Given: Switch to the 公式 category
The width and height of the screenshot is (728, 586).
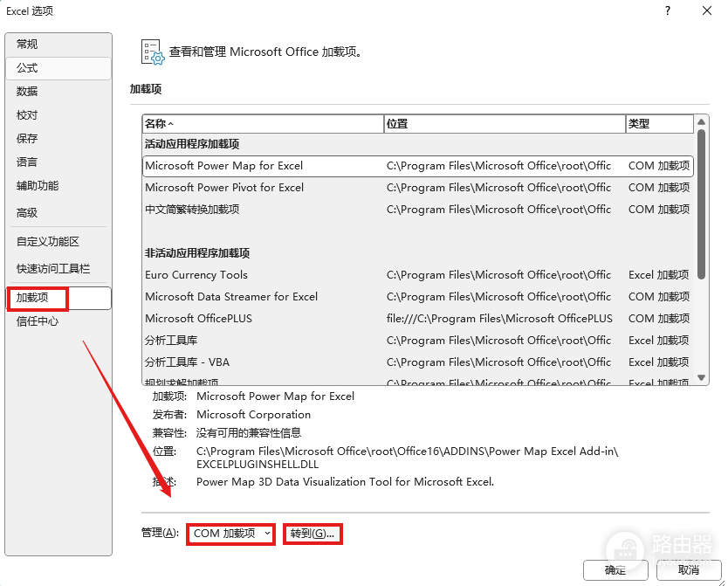Looking at the screenshot, I should [x=58, y=68].
